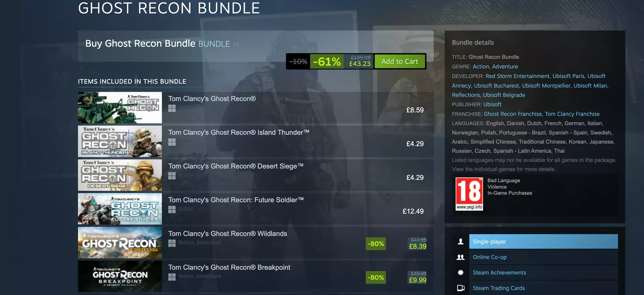Open the Red Storm Entertainment developer link
Screen dimensions: 644x295
point(517,76)
